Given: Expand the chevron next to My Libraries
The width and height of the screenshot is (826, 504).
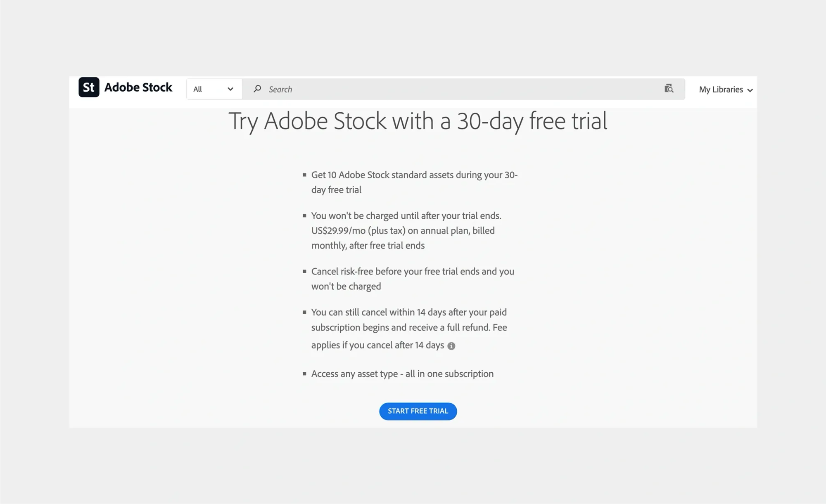Looking at the screenshot, I should coord(750,90).
